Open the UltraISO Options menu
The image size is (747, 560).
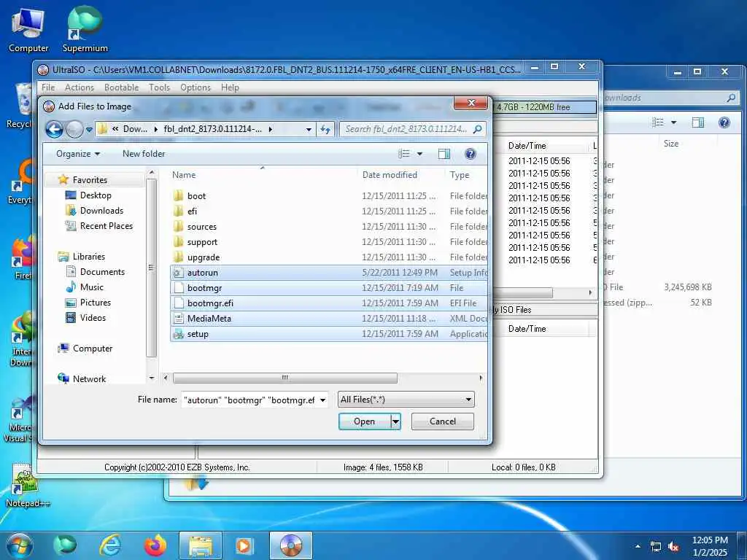(196, 87)
